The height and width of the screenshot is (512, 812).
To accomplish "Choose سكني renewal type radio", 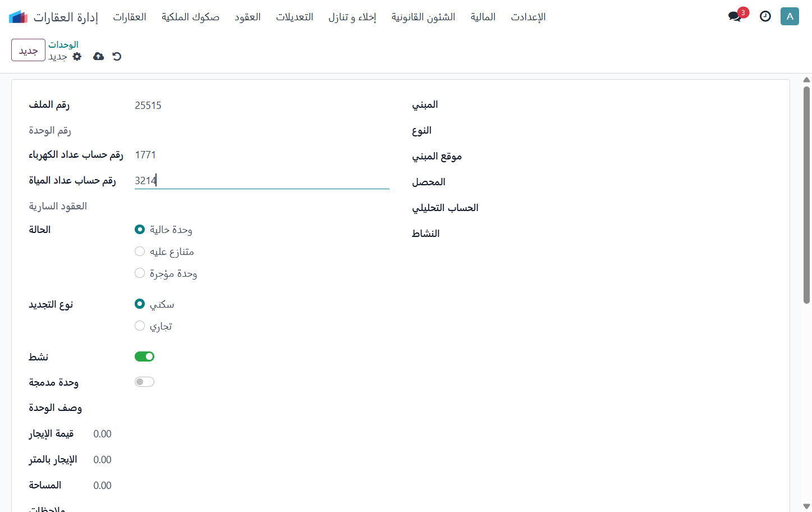I will [140, 304].
